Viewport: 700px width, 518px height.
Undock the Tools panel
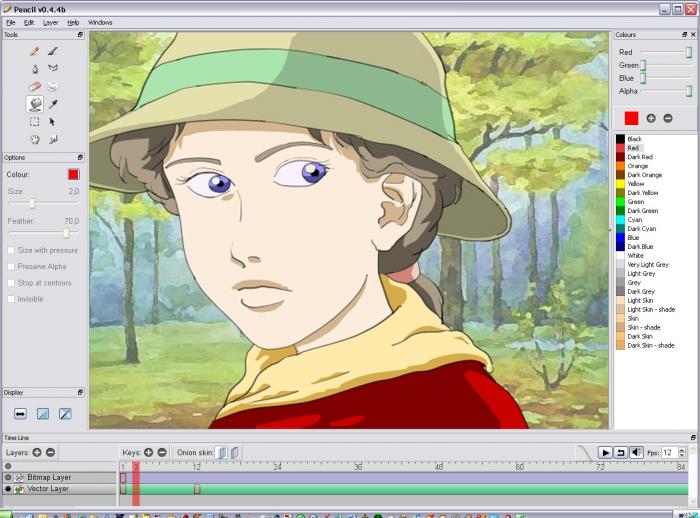tap(80, 34)
